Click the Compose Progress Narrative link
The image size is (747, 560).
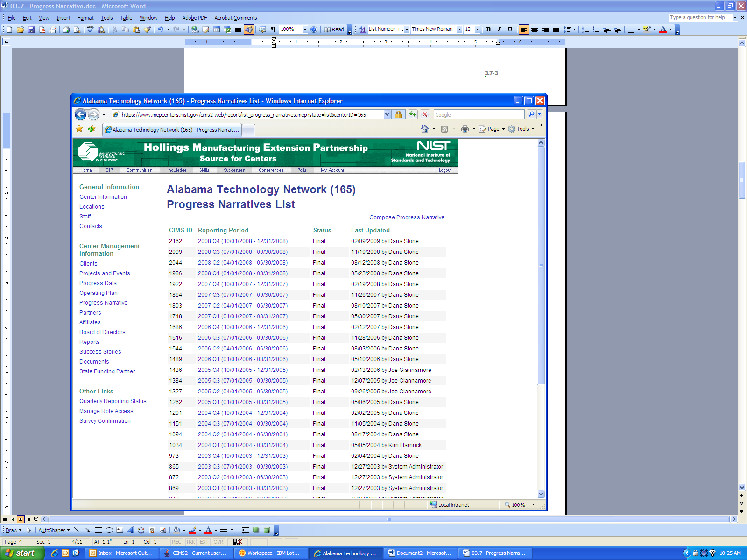click(407, 217)
